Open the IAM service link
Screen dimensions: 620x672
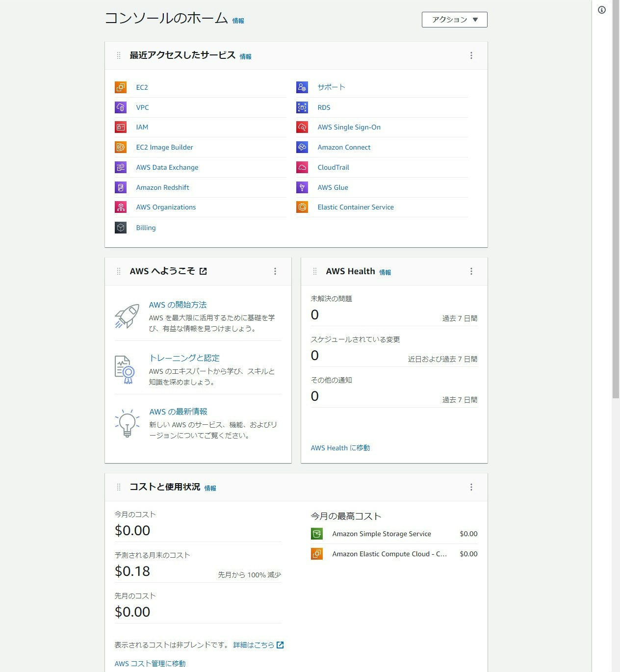142,127
